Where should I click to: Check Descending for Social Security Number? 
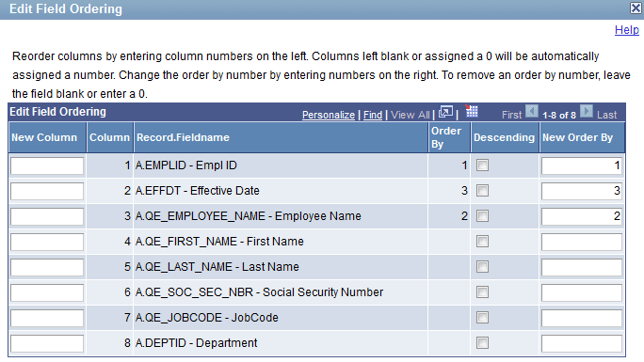click(483, 292)
